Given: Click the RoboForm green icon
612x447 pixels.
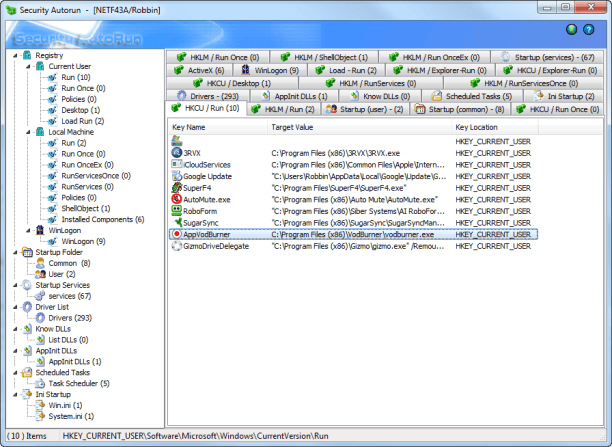Looking at the screenshot, I should (x=177, y=211).
